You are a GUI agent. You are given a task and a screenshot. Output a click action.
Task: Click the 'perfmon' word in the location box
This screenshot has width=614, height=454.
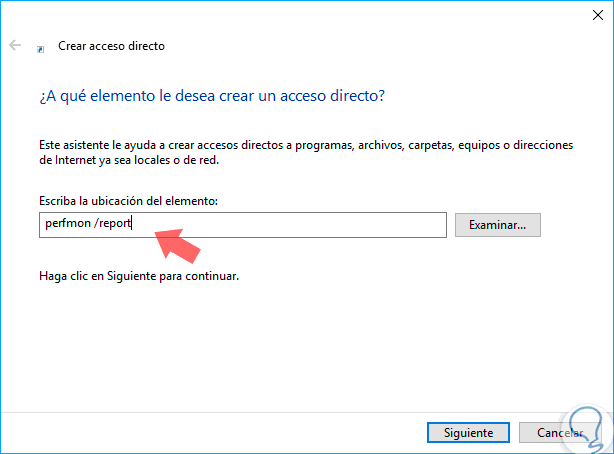[x=63, y=225]
